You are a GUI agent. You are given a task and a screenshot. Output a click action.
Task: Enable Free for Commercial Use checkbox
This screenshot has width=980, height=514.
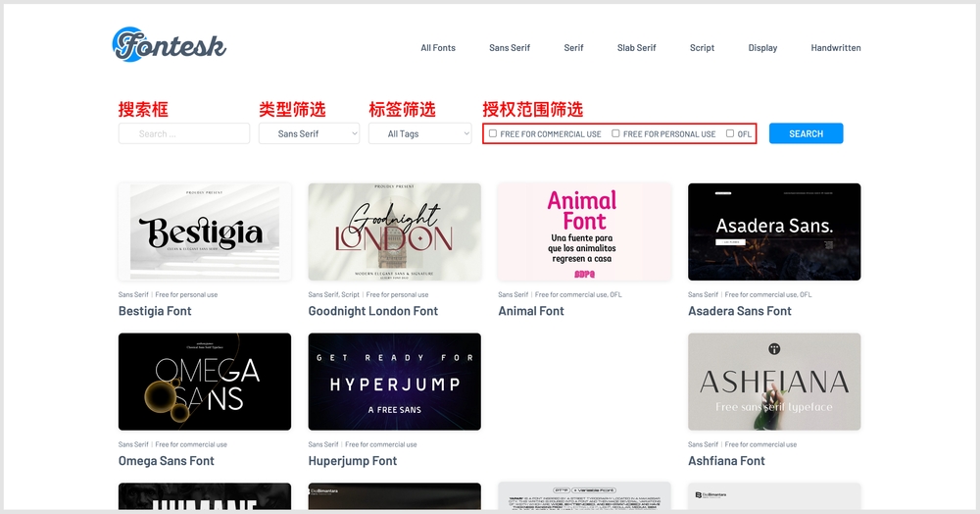tap(494, 133)
